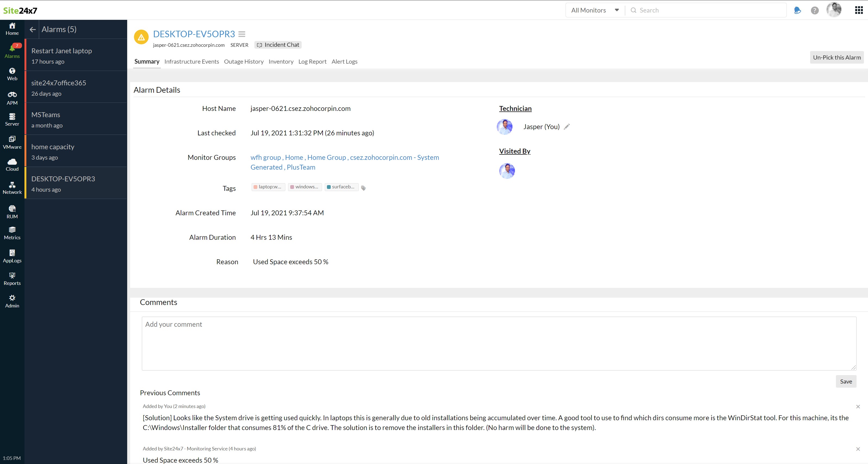The height and width of the screenshot is (464, 868).
Task: Click the edit technician pencil icon
Action: coord(567,127)
